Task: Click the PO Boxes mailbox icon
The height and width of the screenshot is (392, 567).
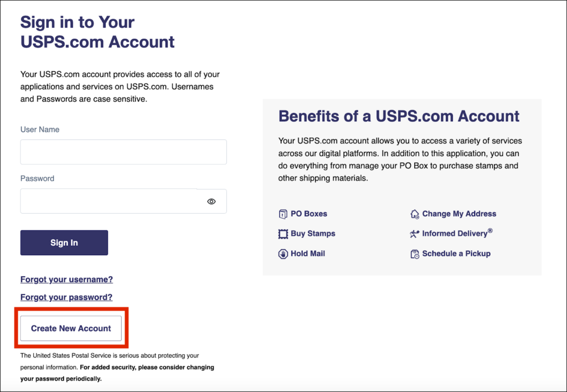Action: (x=283, y=214)
